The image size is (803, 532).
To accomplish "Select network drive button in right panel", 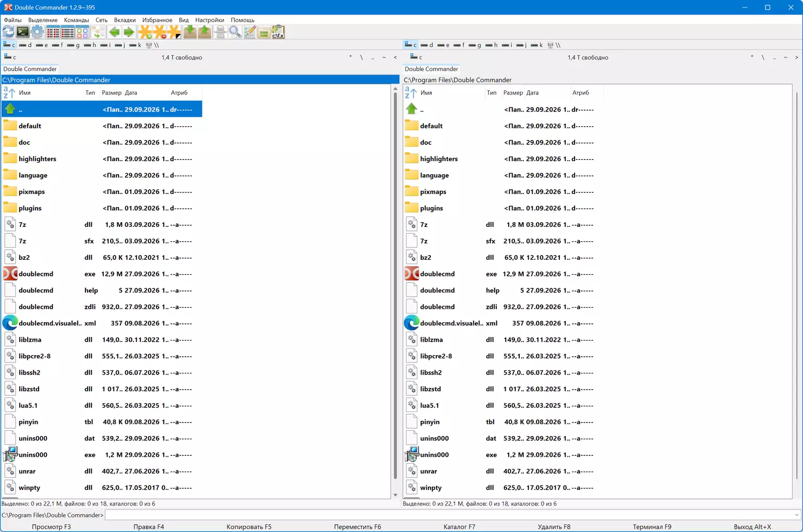I will pos(554,45).
